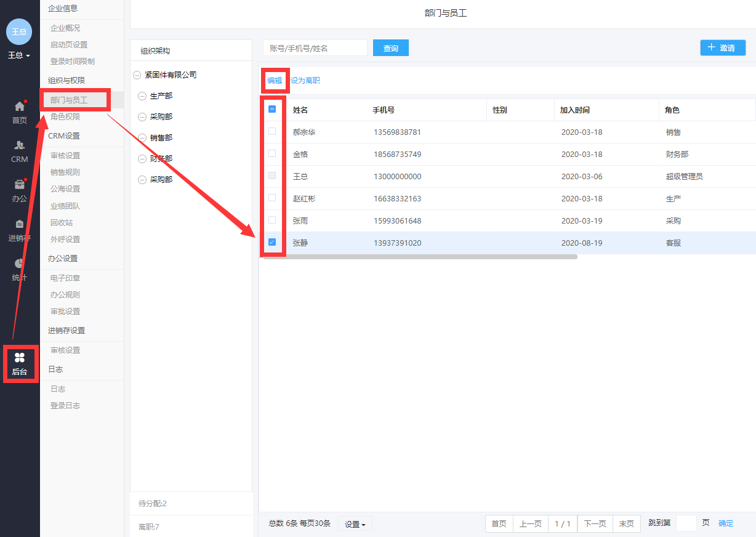
Task: Click the 查询 search button
Action: tap(391, 48)
